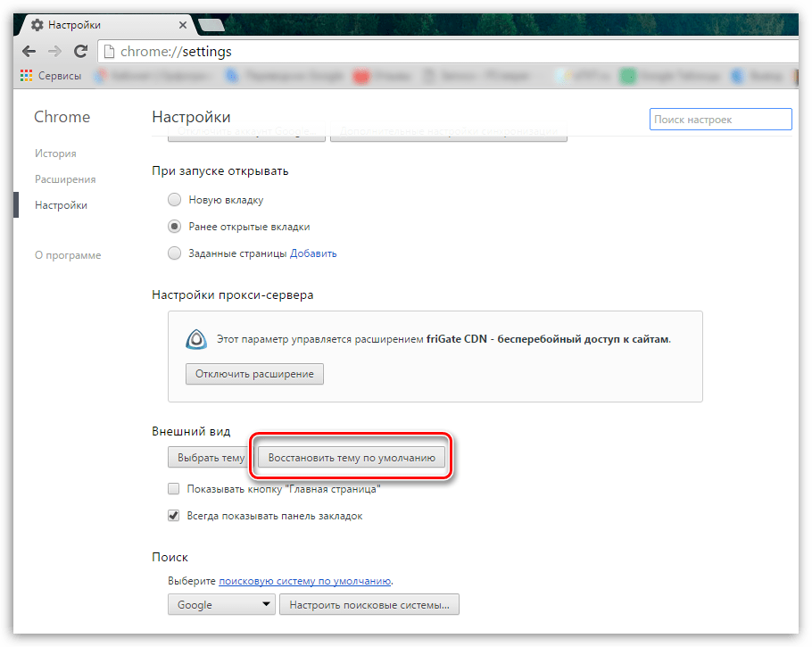Click Отключить расширение button
Screen dimensions: 812x647
click(x=254, y=374)
